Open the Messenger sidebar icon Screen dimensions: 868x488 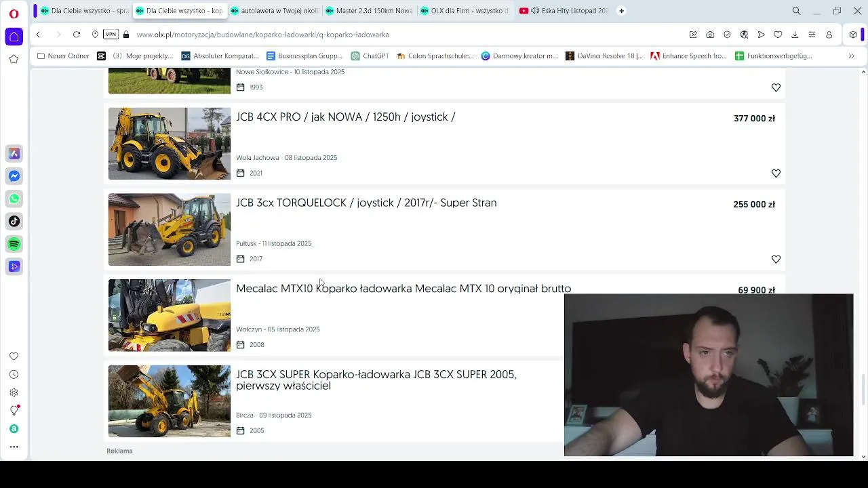pos(14,176)
